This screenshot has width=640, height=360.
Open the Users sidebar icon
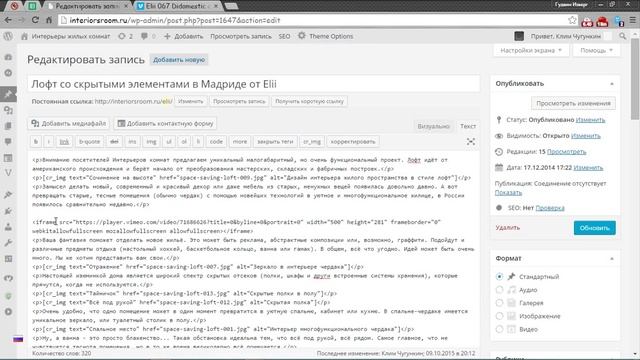tap(8, 227)
